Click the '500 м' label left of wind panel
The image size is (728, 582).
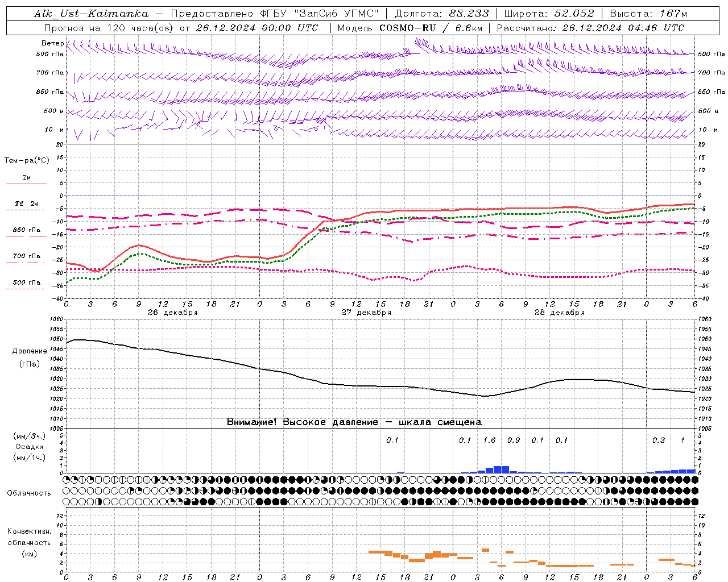coord(54,111)
